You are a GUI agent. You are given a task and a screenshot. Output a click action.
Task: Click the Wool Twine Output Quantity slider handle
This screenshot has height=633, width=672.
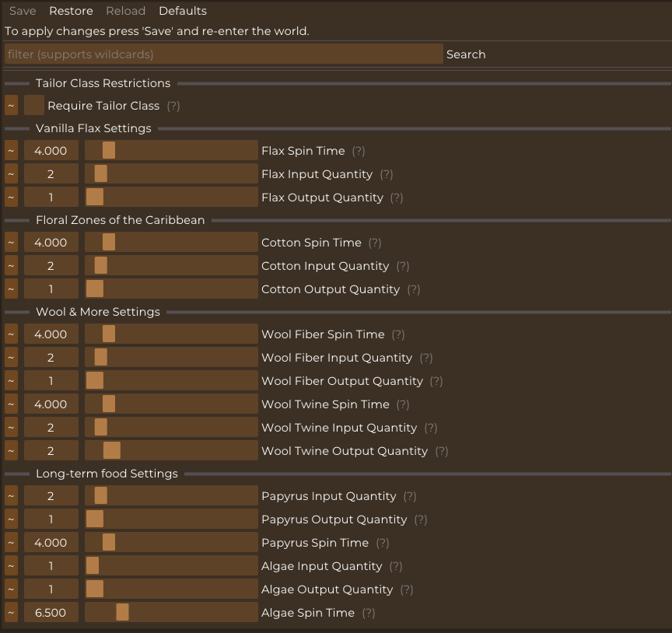[112, 451]
